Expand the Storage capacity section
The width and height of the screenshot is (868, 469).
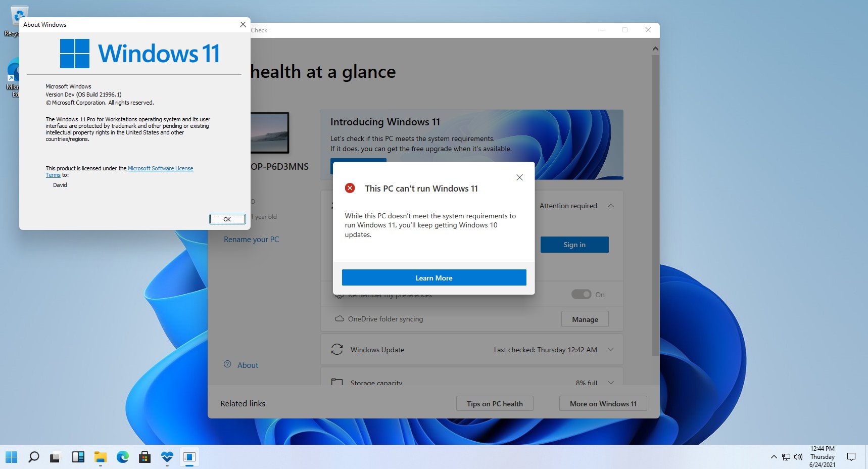click(x=611, y=382)
